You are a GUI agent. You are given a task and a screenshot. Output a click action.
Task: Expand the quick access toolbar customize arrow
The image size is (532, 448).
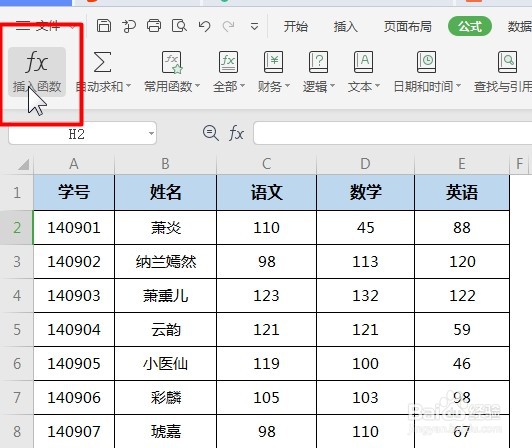[x=254, y=26]
